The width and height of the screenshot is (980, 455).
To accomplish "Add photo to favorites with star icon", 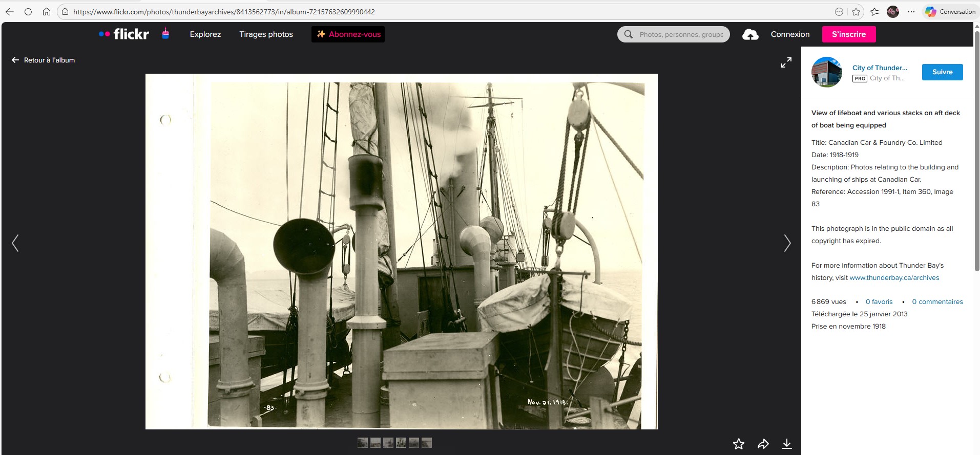I will tap(738, 444).
